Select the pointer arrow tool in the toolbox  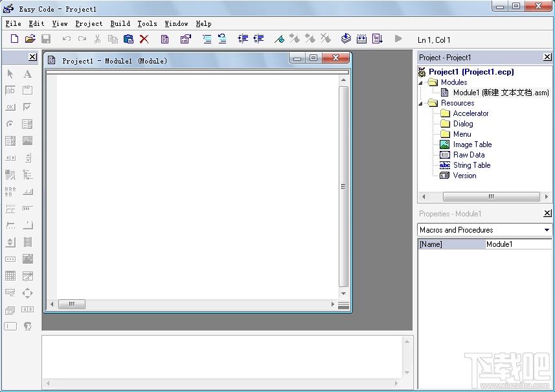(10, 74)
